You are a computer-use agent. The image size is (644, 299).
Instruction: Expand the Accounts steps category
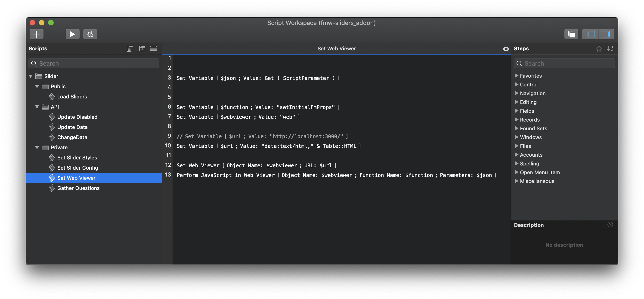[517, 155]
